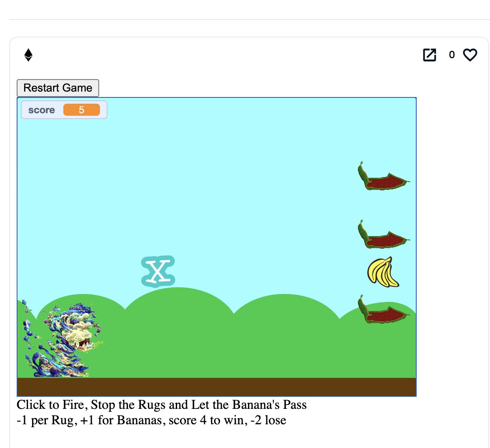490x448 pixels.
Task: Like the game with the heart icon
Action: 470,55
